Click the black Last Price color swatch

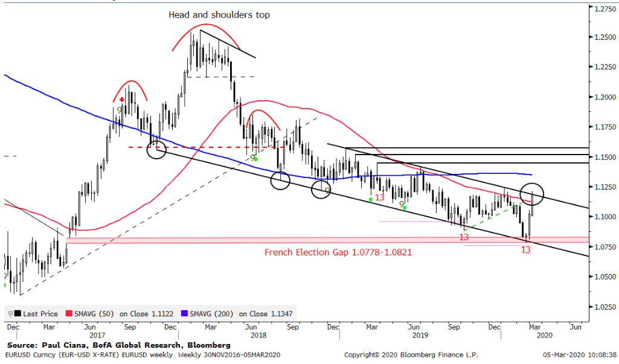click(x=18, y=314)
